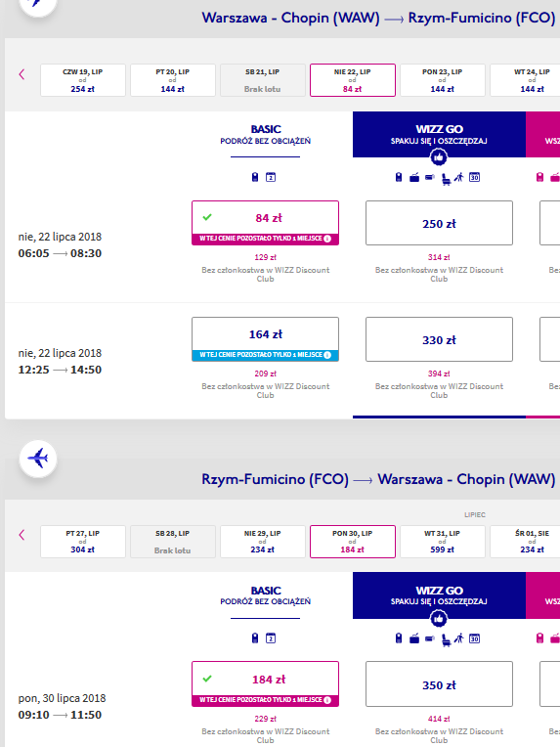Click SB 21, LIP 'Brak lotu' date tile
Viewport: 560px width, 747px height.
coord(262,80)
